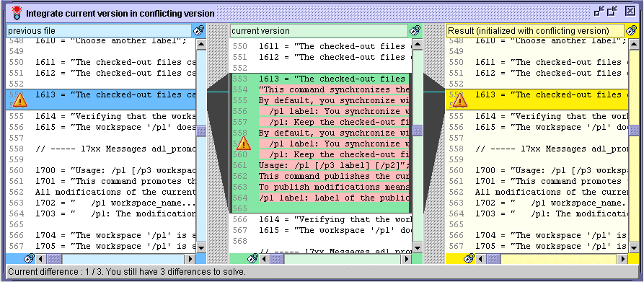The height and width of the screenshot is (282, 644).
Task: Click the previous file vertical scroll down arrow
Action: click(200, 247)
